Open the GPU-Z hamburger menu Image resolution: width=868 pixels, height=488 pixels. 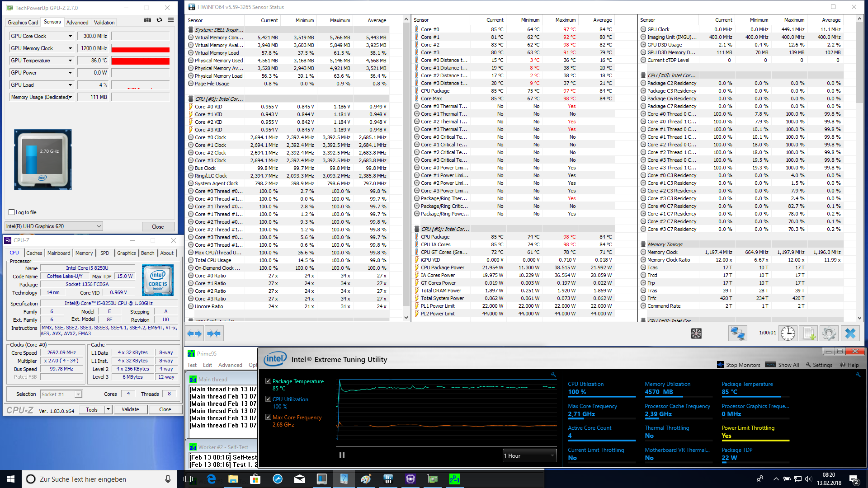170,20
